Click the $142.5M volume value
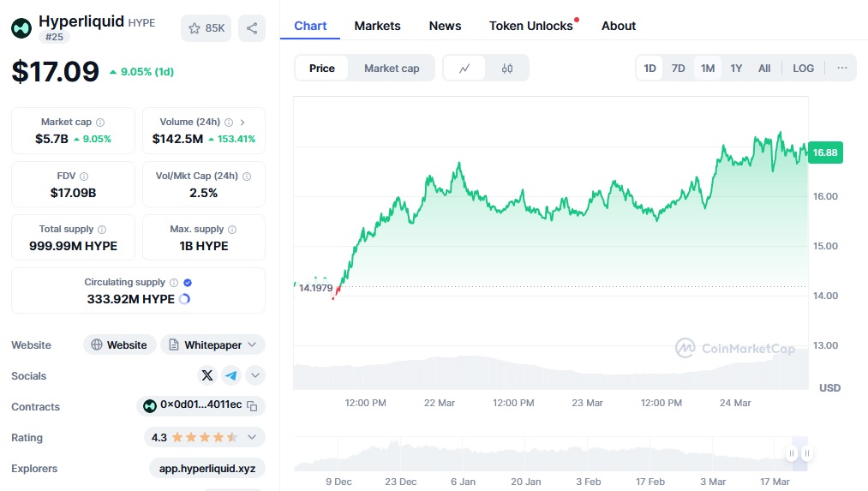Image resolution: width=868 pixels, height=491 pixels. pos(177,139)
